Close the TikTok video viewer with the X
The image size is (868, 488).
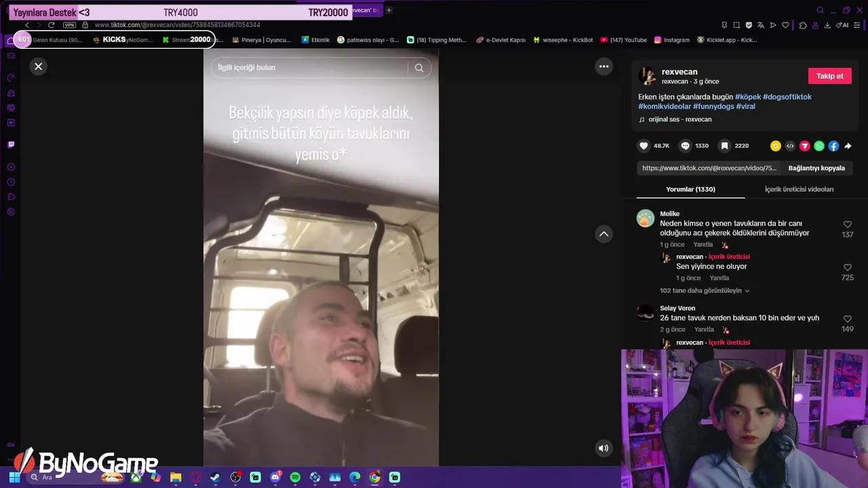click(39, 66)
